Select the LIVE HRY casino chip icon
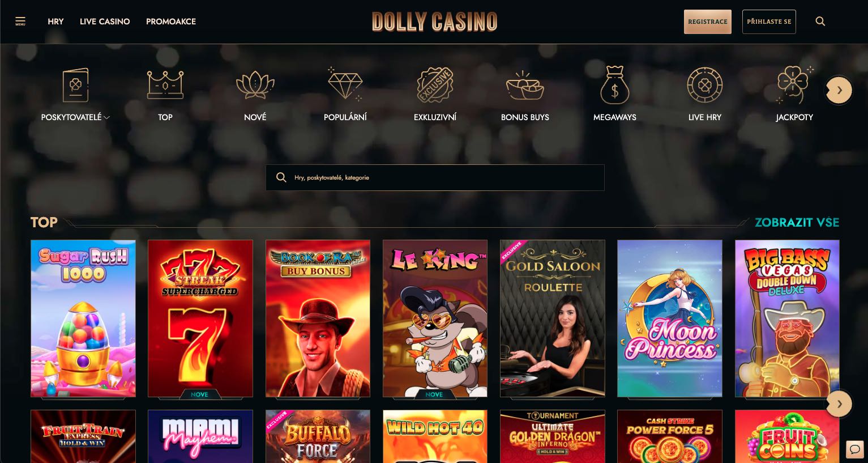868x463 pixels. pos(705,85)
